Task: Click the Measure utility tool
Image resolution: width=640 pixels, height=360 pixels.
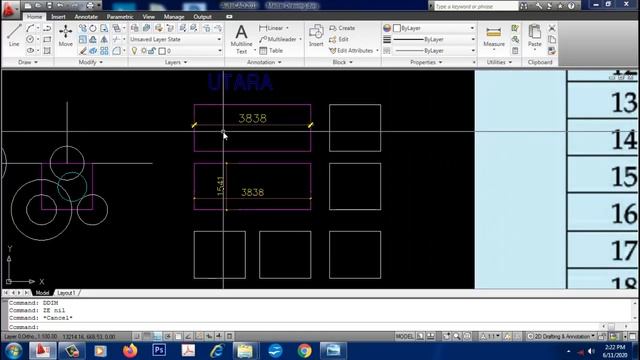Action: (x=493, y=37)
